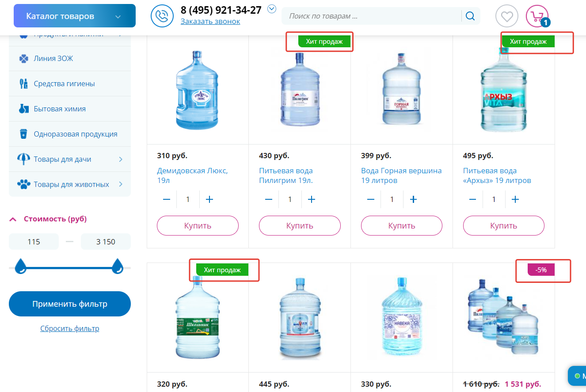The width and height of the screenshot is (586, 392).
Task: Decrease quantity for Архыз 19 литров
Action: [x=473, y=199]
